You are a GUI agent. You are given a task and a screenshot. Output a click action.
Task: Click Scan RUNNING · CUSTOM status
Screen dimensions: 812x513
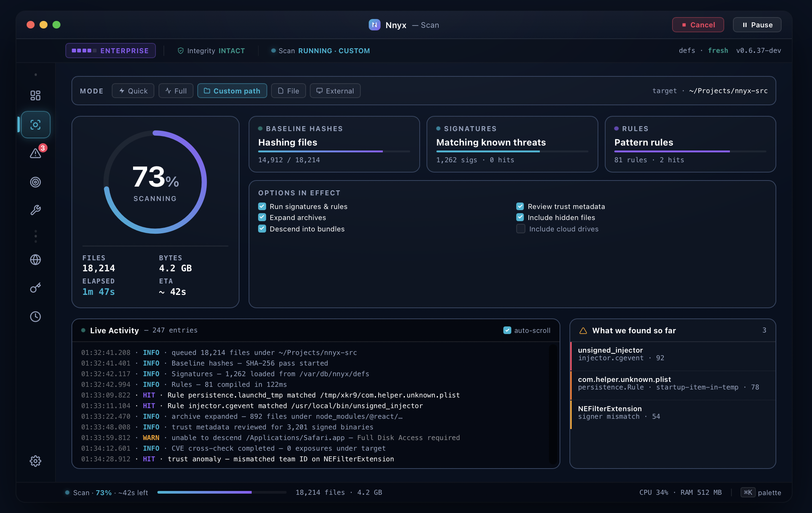(320, 51)
